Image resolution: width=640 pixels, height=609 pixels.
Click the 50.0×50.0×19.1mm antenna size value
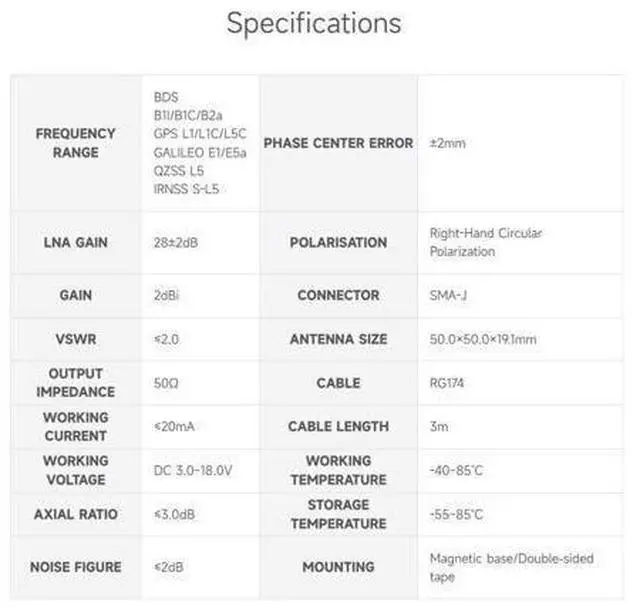coord(483,339)
